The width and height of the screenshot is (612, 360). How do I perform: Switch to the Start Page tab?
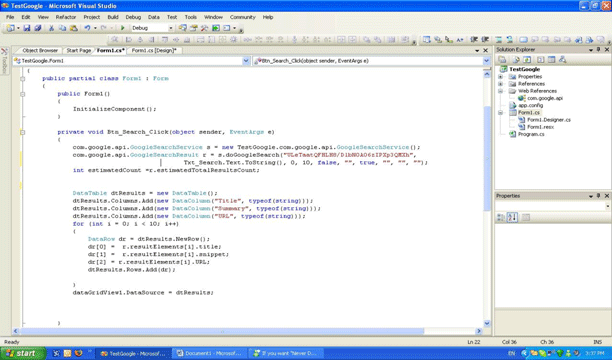(x=78, y=50)
